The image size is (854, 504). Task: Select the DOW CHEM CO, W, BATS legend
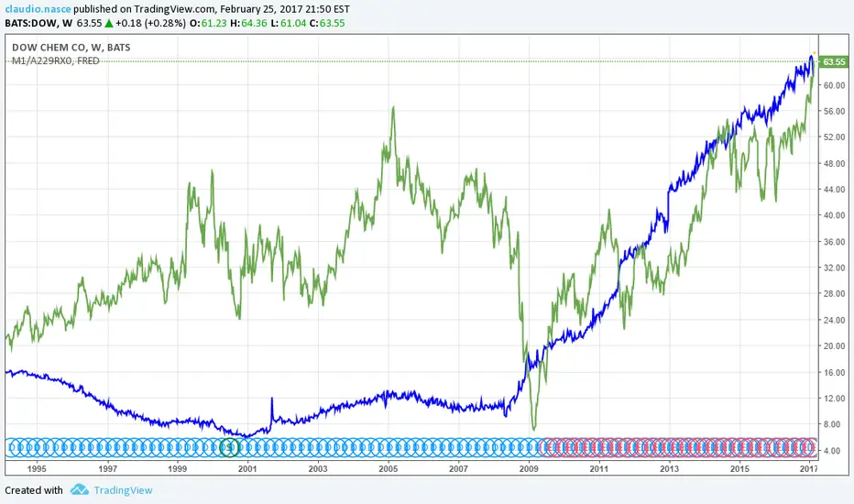pos(71,48)
